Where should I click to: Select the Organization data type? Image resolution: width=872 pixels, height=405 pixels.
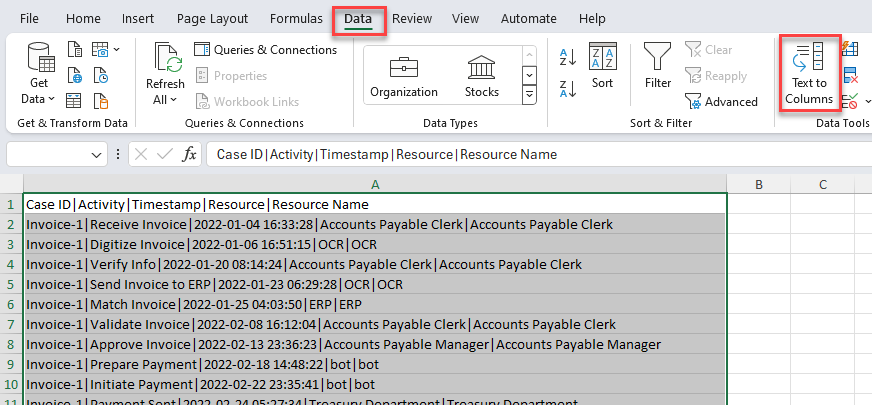tap(404, 76)
